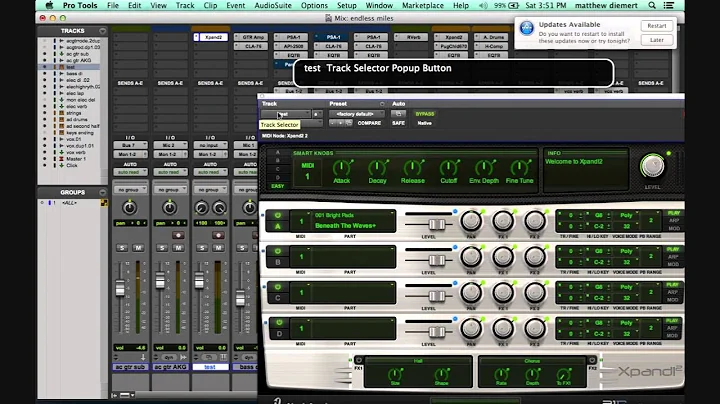Viewport: 720px width, 404px height.
Task: Click the plug-in automation enable icon
Action: pos(398,114)
